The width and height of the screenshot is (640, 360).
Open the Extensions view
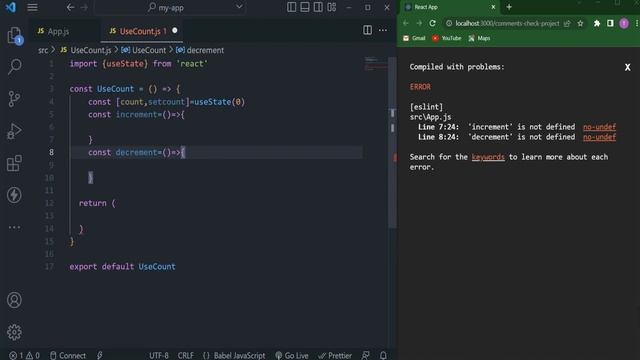pyautogui.click(x=14, y=163)
